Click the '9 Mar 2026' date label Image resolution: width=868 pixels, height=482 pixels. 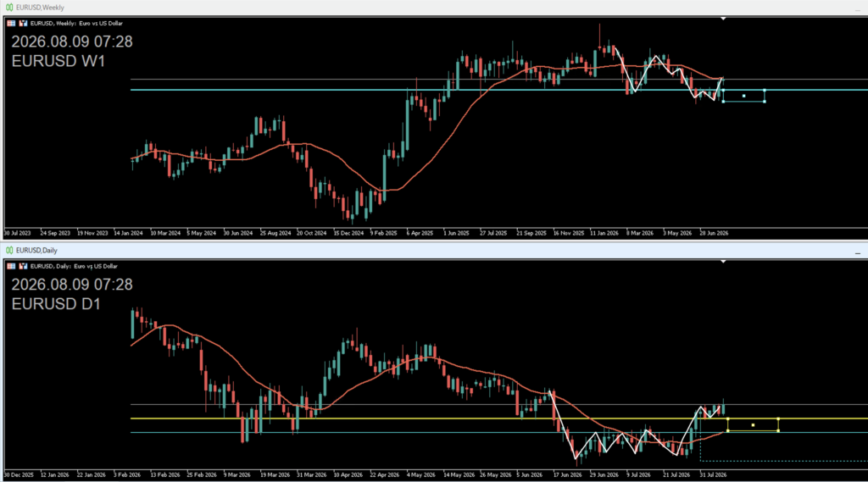[237, 475]
